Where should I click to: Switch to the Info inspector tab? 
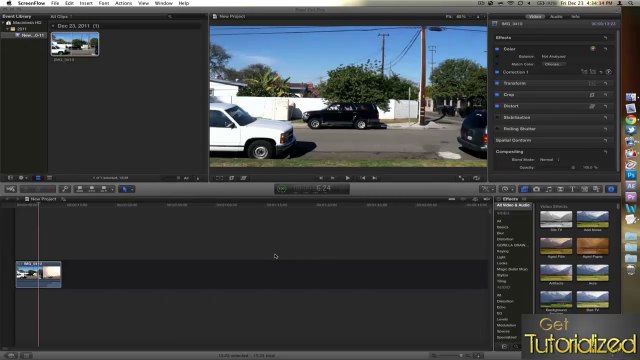point(575,17)
